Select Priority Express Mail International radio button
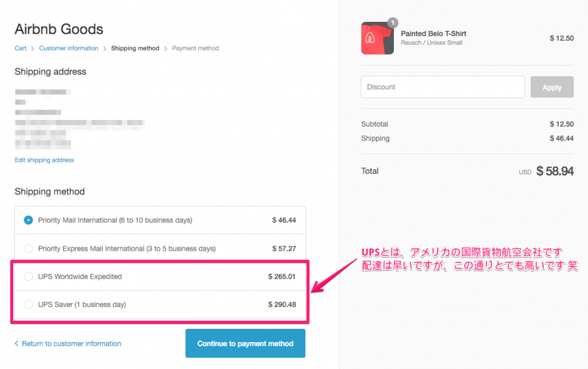The width and height of the screenshot is (588, 369). point(28,248)
